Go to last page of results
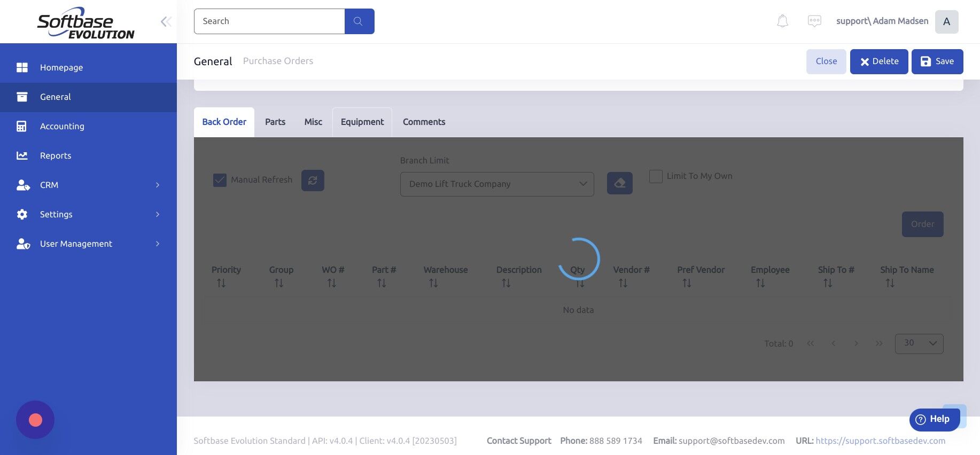This screenshot has width=980, height=455. click(879, 343)
